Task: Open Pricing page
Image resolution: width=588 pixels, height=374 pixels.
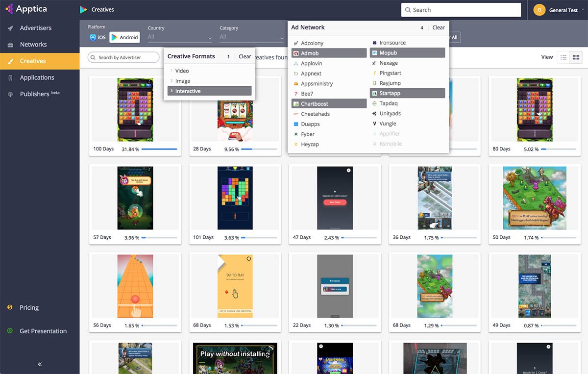Action: tap(29, 308)
